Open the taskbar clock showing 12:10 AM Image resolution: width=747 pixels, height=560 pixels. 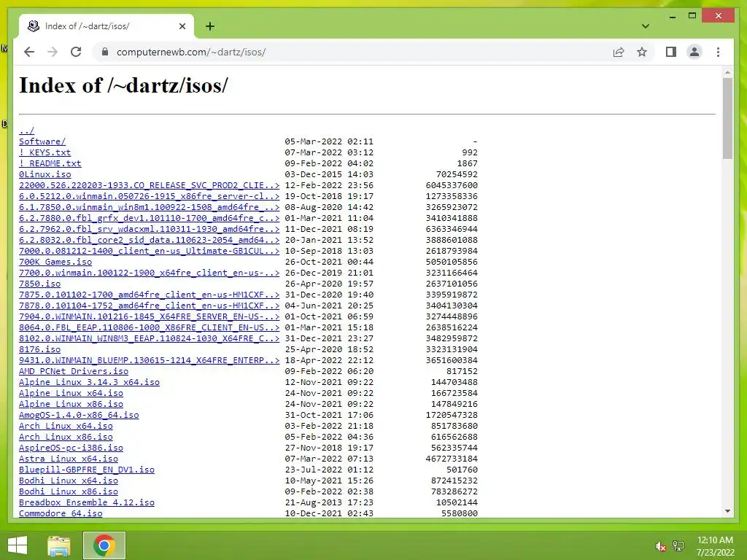[x=715, y=546]
